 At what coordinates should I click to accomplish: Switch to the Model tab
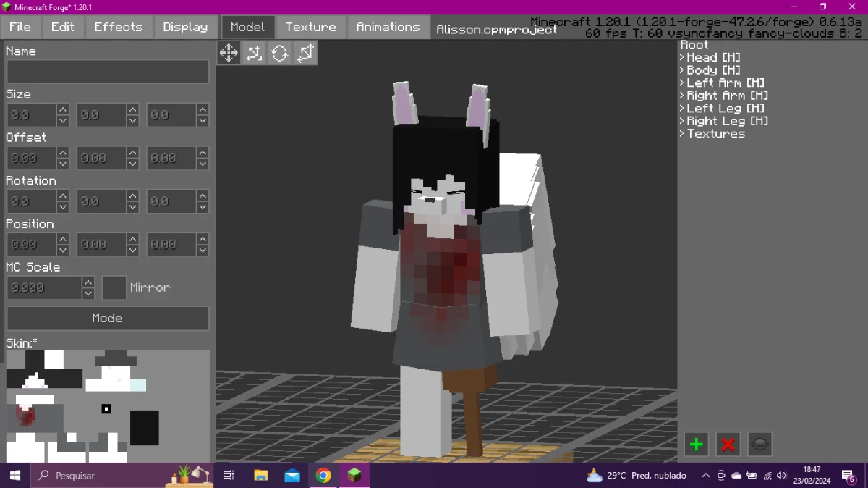[x=247, y=27]
